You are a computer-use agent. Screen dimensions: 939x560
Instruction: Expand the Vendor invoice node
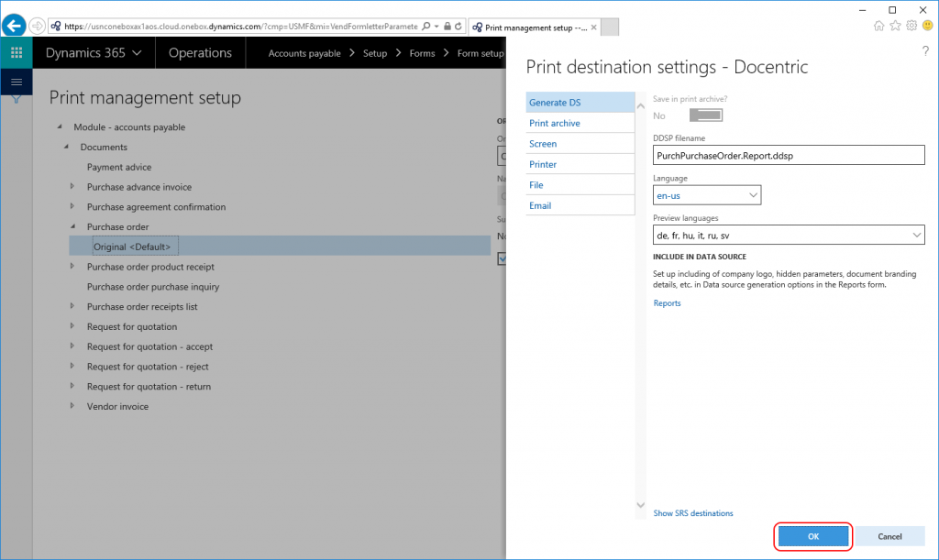[72, 406]
